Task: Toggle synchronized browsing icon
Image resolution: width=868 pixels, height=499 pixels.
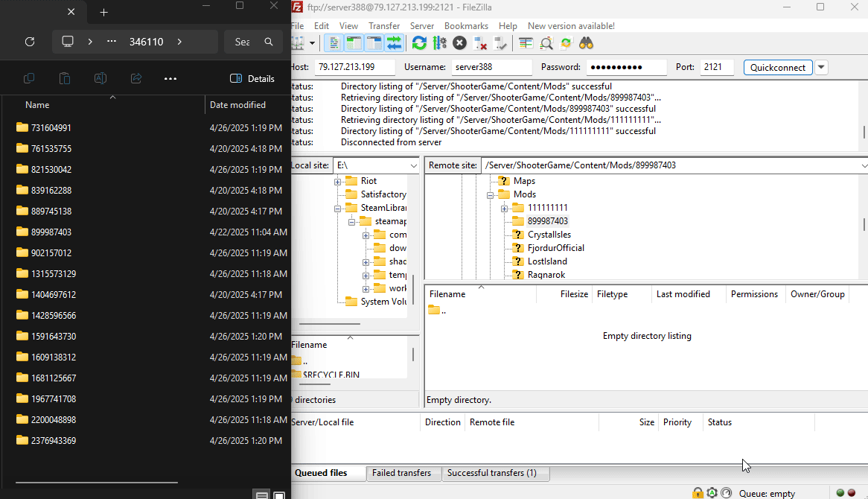Action: point(566,43)
